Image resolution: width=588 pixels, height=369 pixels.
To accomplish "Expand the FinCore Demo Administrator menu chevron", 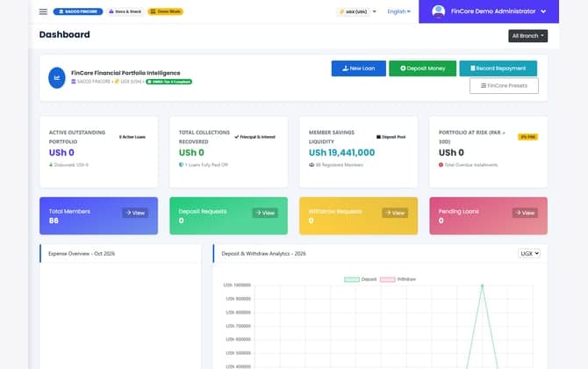I will [x=543, y=11].
